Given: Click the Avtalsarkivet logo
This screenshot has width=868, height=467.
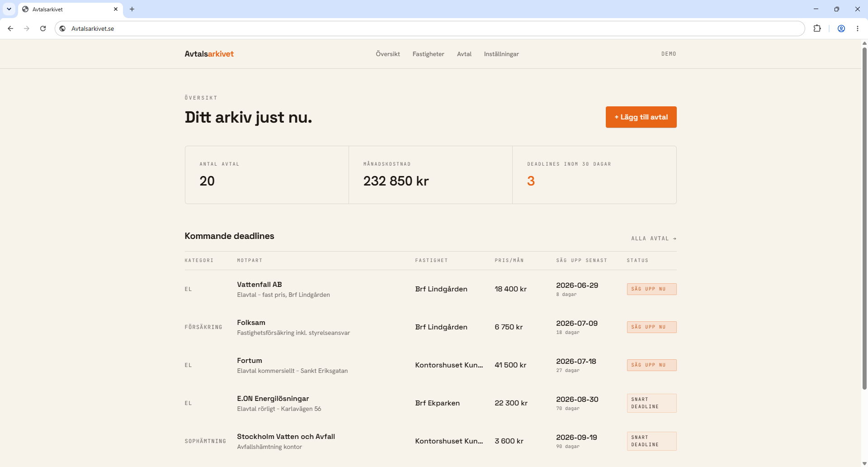Looking at the screenshot, I should (x=209, y=54).
